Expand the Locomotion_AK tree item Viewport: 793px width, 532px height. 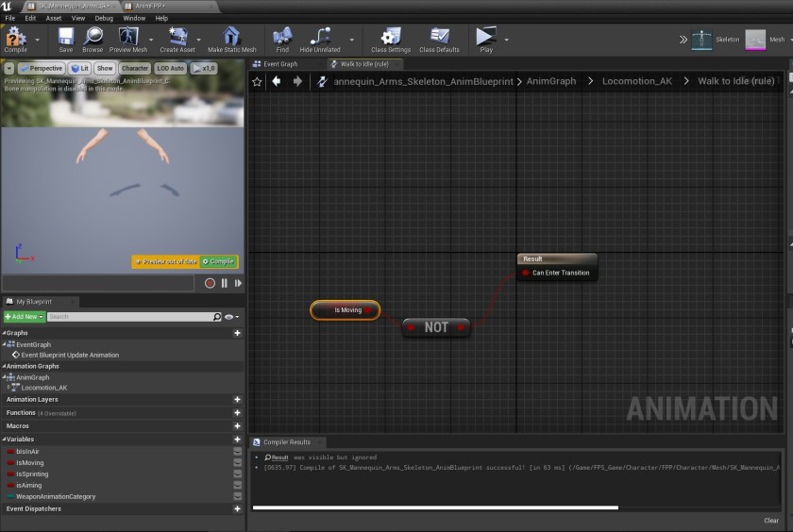click(9, 388)
